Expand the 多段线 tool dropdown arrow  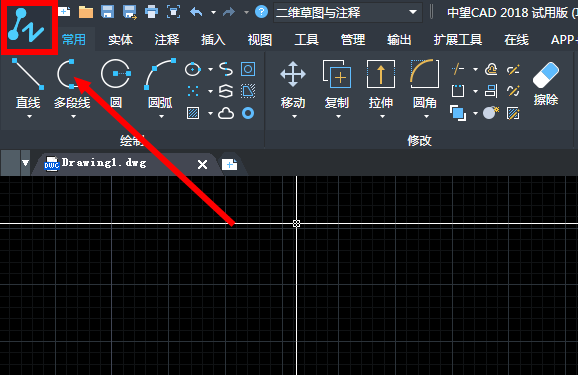coord(73,117)
